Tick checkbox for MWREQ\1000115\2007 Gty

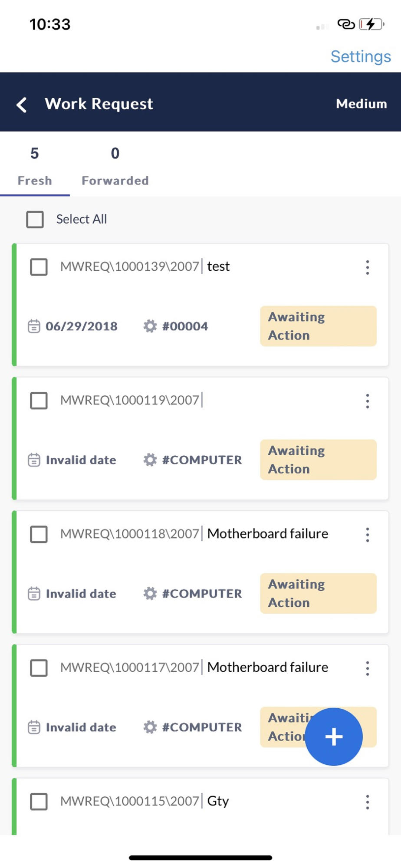click(x=39, y=802)
